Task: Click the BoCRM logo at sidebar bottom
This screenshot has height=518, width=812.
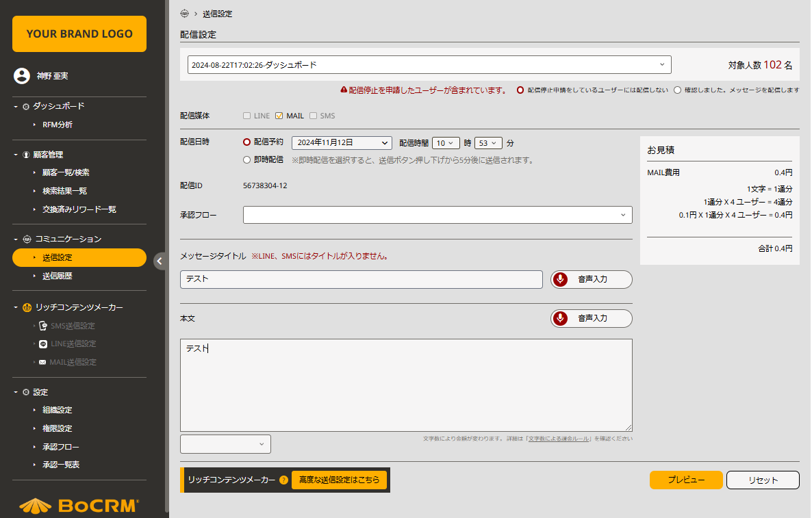Action: 79,506
